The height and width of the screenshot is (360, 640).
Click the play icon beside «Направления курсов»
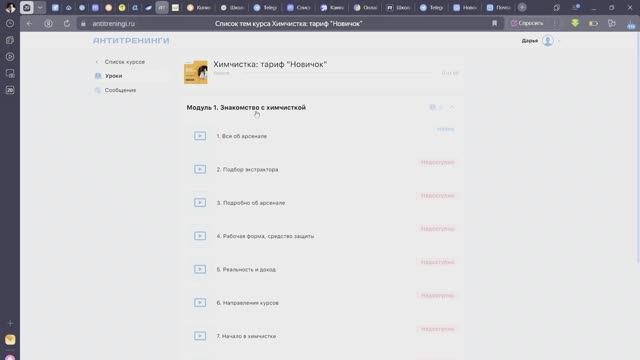pyautogui.click(x=200, y=303)
